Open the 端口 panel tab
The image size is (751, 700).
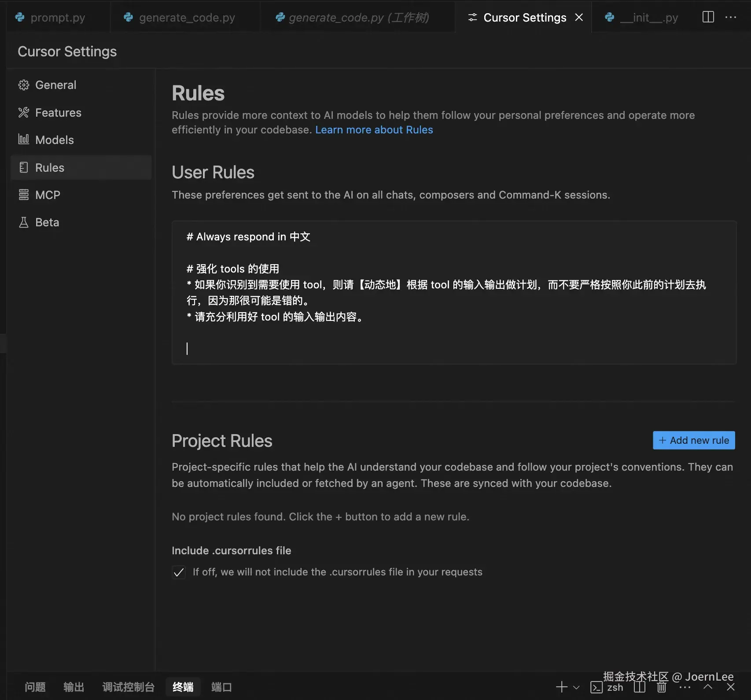[221, 687]
